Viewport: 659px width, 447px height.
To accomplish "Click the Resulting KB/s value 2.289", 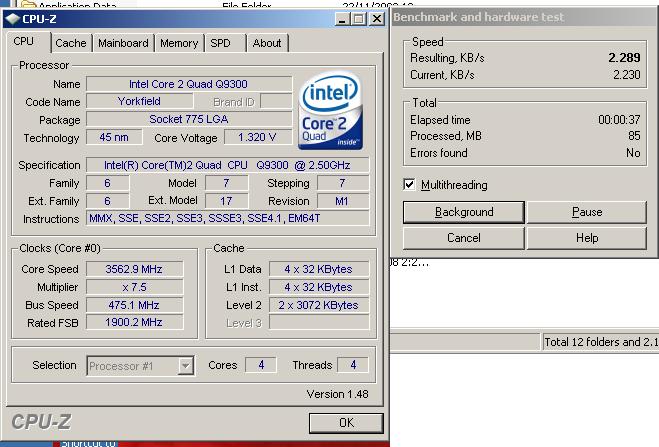I will tap(624, 58).
